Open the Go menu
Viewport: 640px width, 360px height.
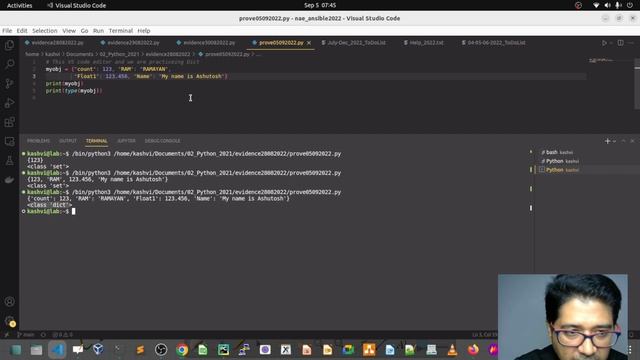[84, 31]
